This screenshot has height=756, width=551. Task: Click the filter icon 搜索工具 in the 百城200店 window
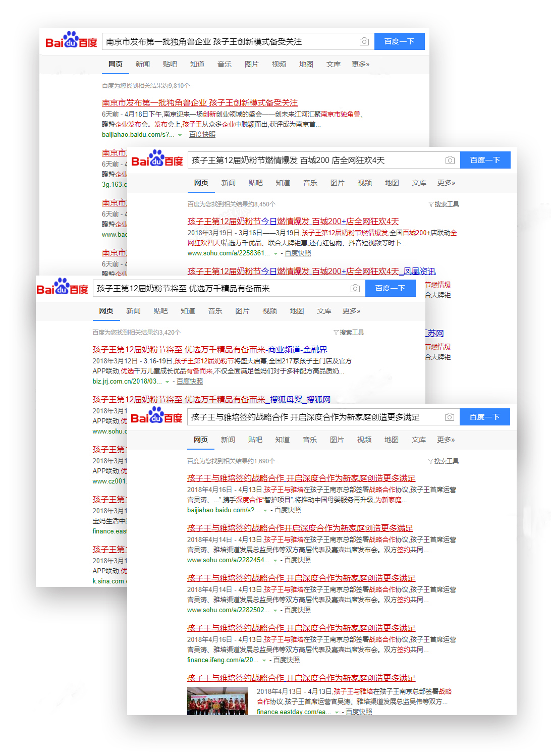[444, 204]
